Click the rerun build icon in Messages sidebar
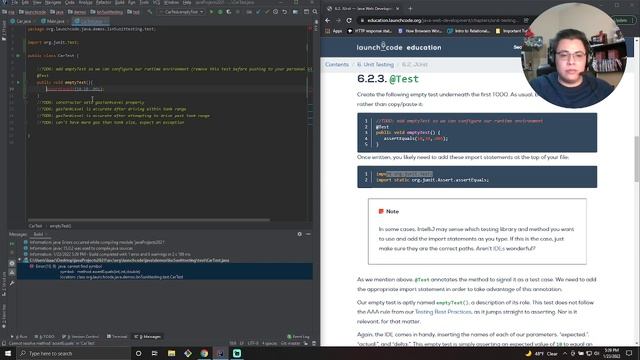The height and width of the screenshot is (360, 640). (x=12, y=244)
